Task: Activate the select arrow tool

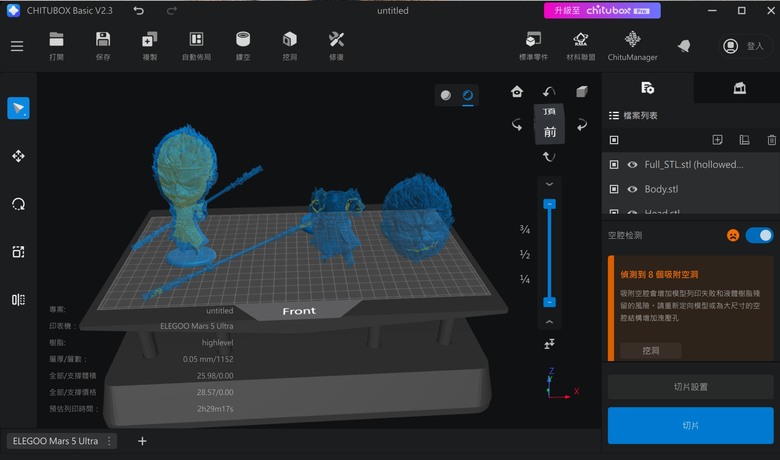Action: [x=18, y=108]
